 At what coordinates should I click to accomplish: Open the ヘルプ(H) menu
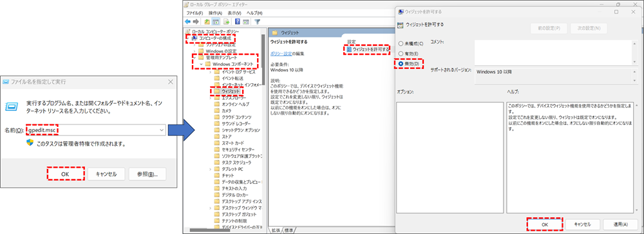(254, 13)
